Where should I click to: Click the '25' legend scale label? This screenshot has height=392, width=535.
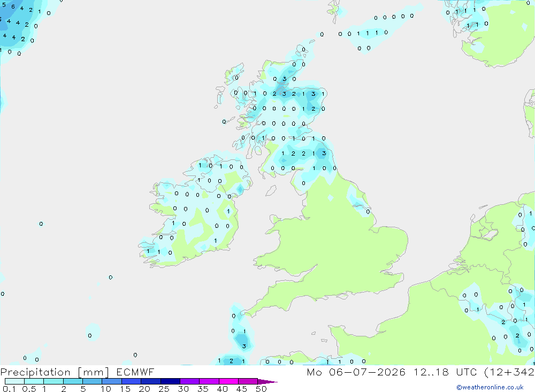[x=164, y=389]
